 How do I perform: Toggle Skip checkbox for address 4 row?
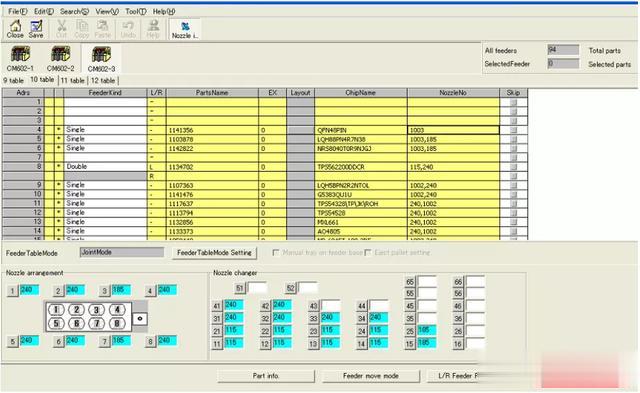[x=513, y=130]
